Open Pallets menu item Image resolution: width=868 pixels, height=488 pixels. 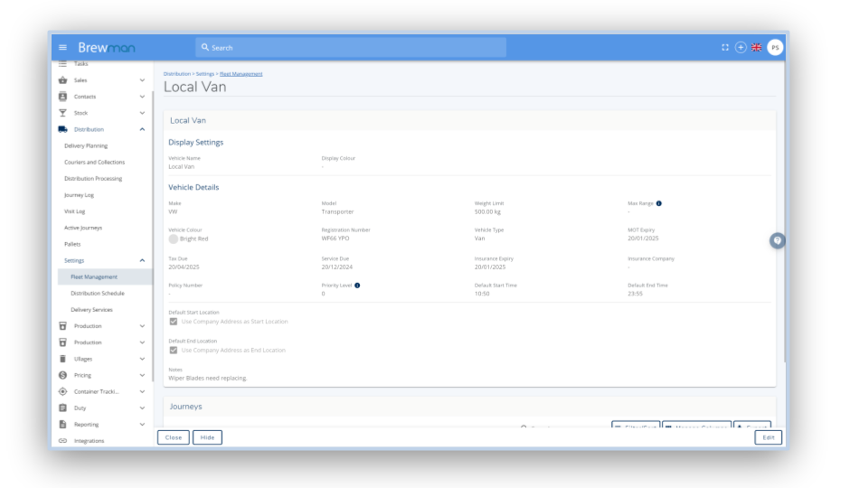click(x=72, y=244)
